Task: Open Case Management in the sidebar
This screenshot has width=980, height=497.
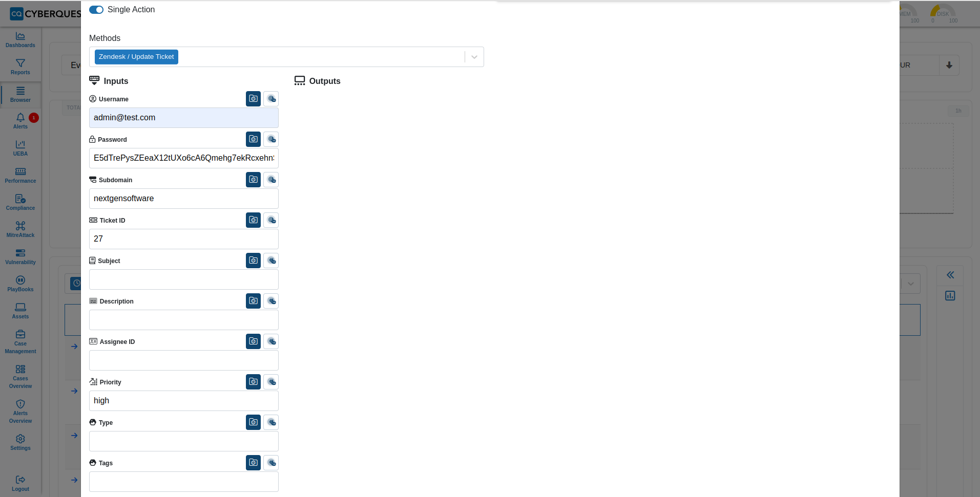Action: coord(20,342)
